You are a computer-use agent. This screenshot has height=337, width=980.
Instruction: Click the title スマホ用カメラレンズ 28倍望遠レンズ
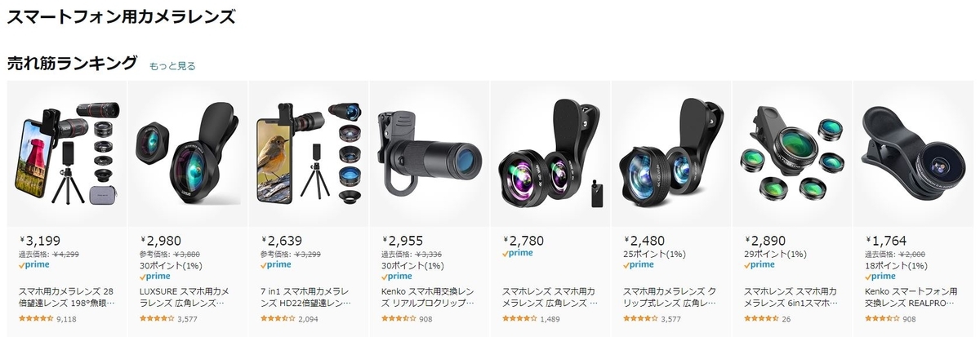click(65, 296)
